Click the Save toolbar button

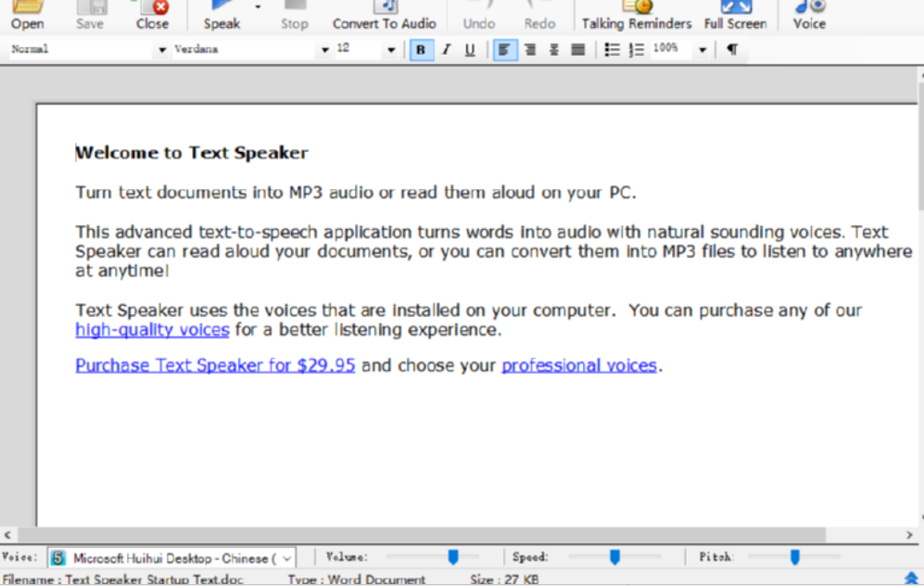click(90, 16)
